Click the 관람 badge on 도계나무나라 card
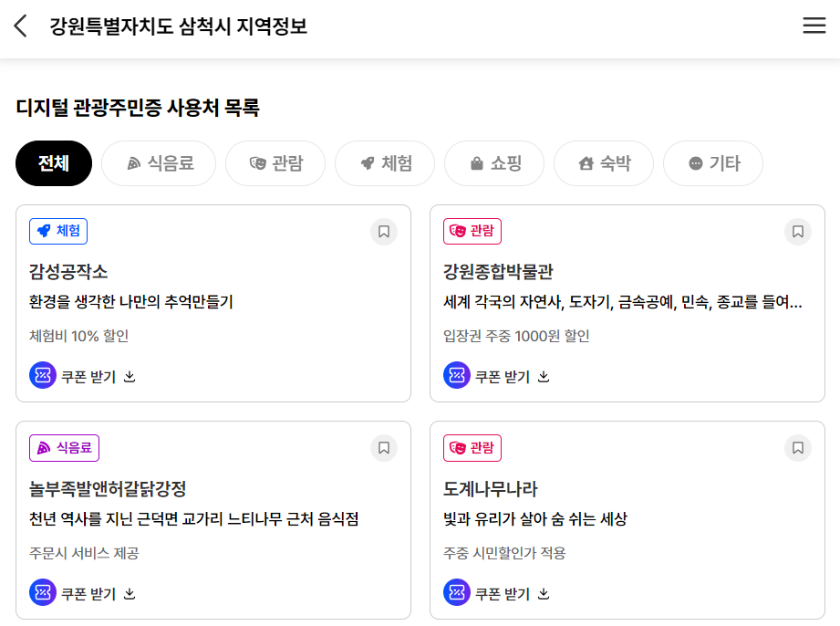Viewport: 840px width, 626px height. [x=472, y=448]
